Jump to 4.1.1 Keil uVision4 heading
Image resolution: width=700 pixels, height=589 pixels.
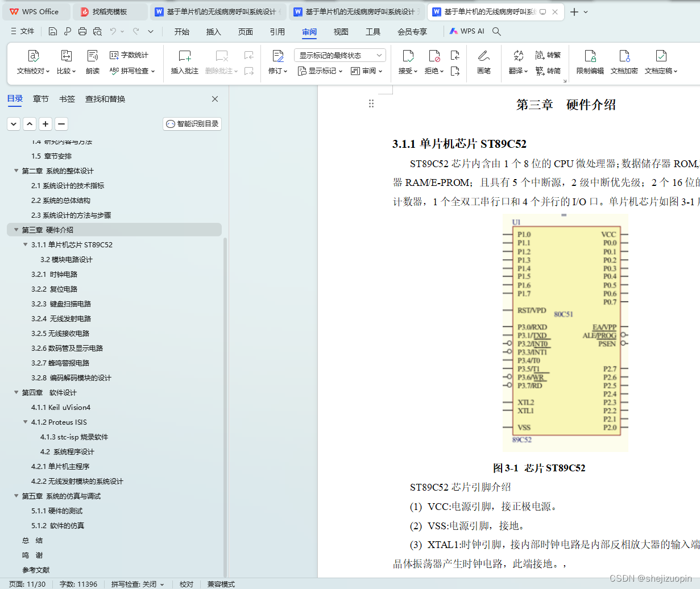pyautogui.click(x=61, y=407)
